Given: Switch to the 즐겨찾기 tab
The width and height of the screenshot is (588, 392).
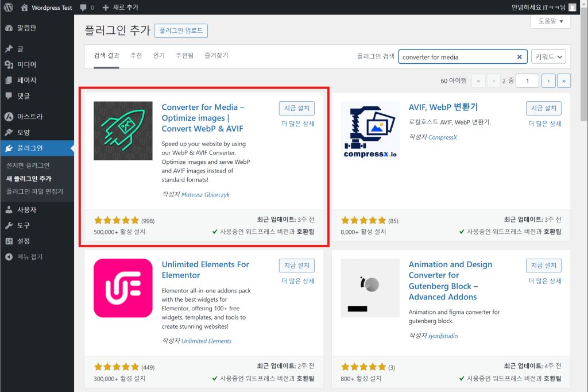Looking at the screenshot, I should click(x=216, y=56).
